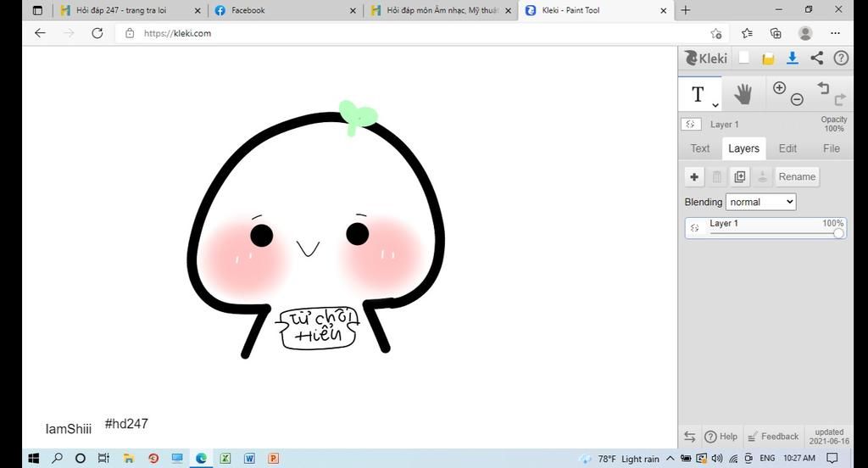Switch to the Hỏi đáp 247 trang trả lời tab
The image size is (868, 468).
pos(131,10)
